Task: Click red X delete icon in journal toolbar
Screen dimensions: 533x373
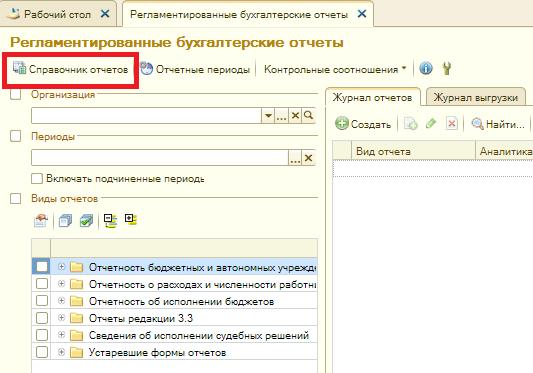Action: click(x=452, y=124)
